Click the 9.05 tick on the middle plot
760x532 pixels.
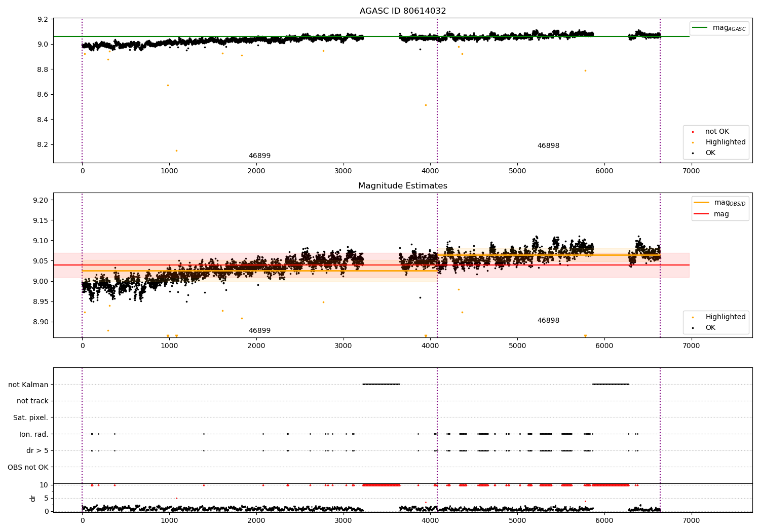41,261
